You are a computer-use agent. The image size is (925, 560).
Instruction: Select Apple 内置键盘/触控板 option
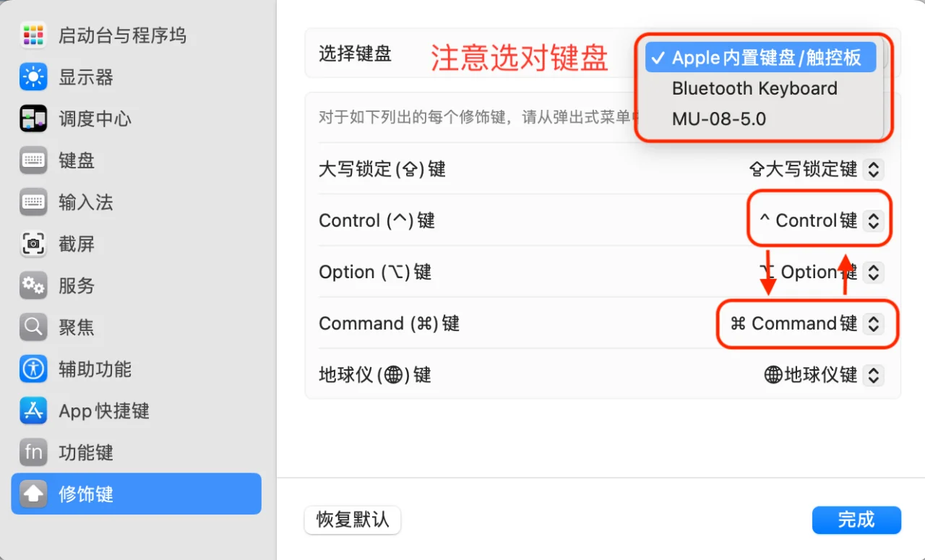click(760, 58)
